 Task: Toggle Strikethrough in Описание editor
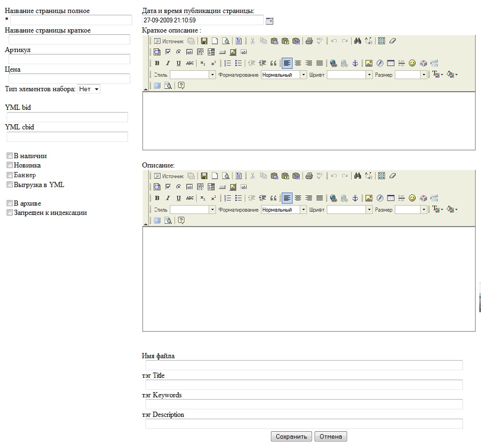tap(189, 198)
